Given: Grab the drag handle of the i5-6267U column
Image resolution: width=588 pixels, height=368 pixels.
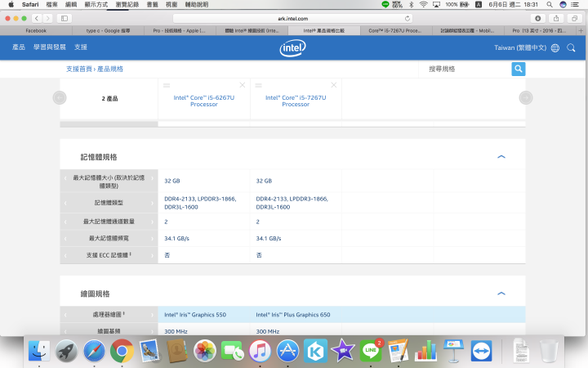Looking at the screenshot, I should tap(167, 86).
